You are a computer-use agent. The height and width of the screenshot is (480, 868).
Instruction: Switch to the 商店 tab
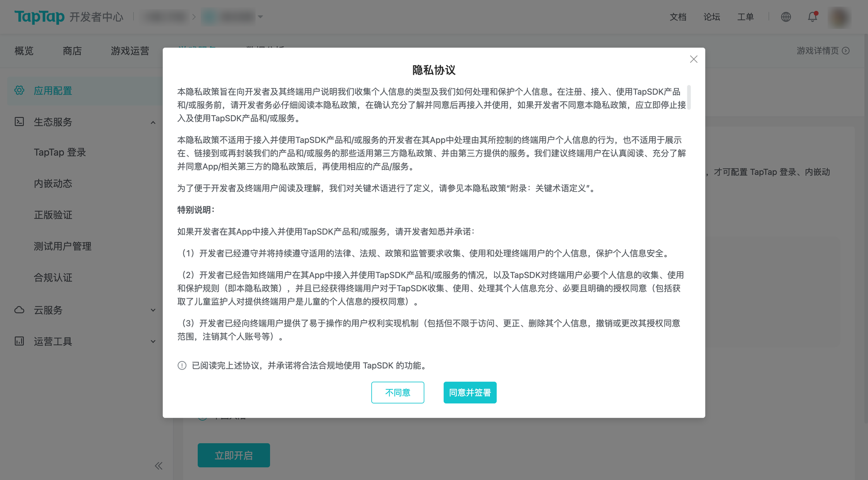72,51
